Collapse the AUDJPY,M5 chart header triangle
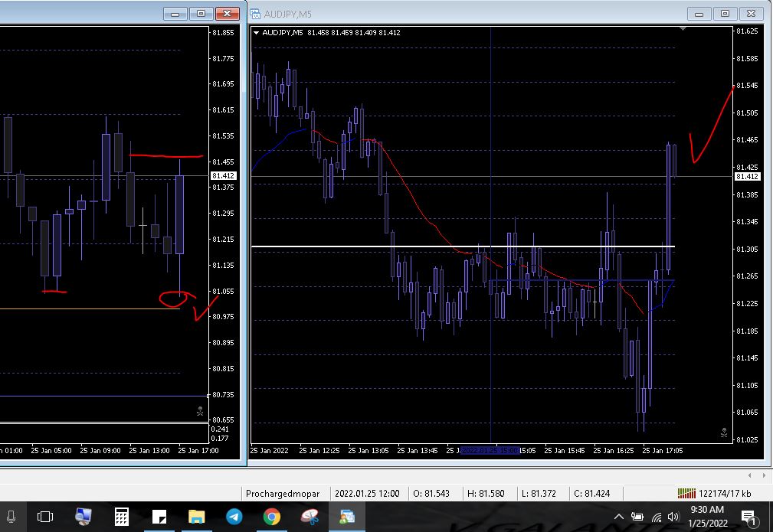The image size is (773, 532). [256, 33]
